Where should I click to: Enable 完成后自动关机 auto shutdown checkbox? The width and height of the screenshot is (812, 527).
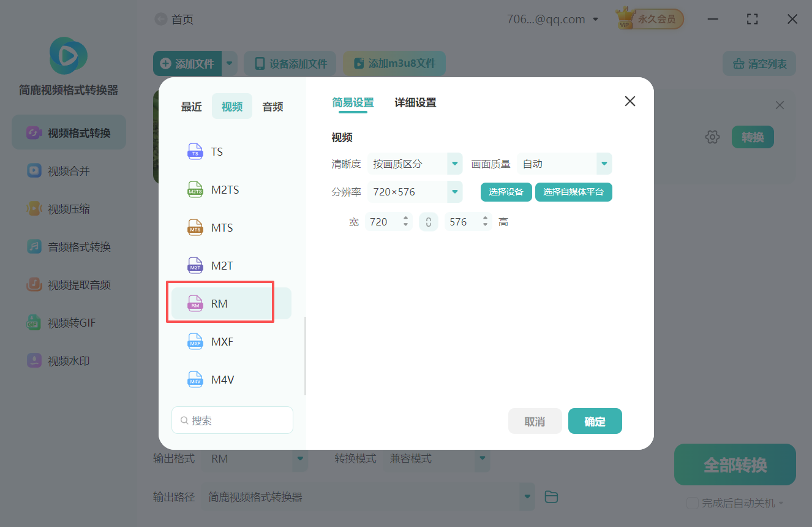pos(693,502)
